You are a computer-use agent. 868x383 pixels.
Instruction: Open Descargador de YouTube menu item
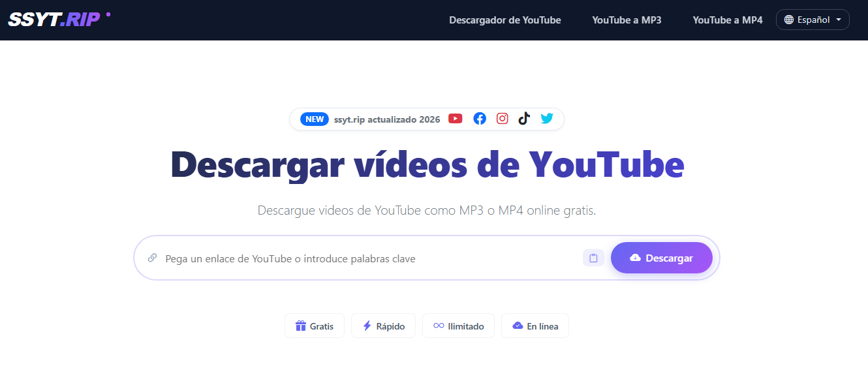tap(505, 20)
